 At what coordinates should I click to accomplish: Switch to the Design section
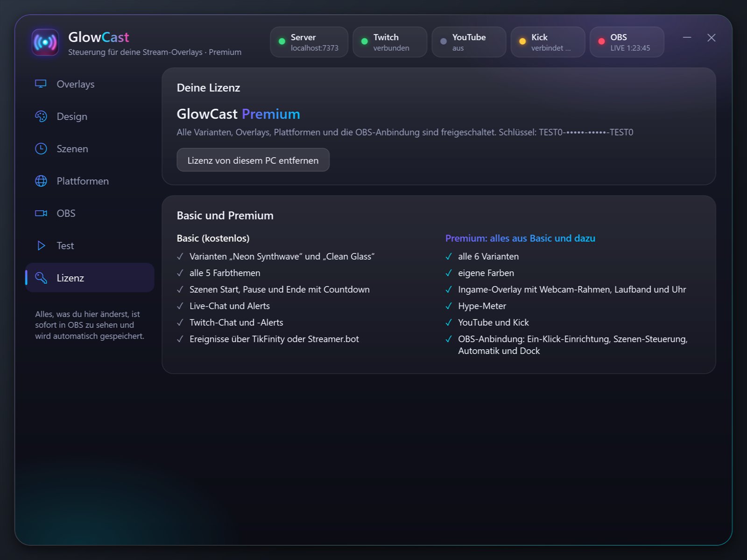[x=90, y=116]
